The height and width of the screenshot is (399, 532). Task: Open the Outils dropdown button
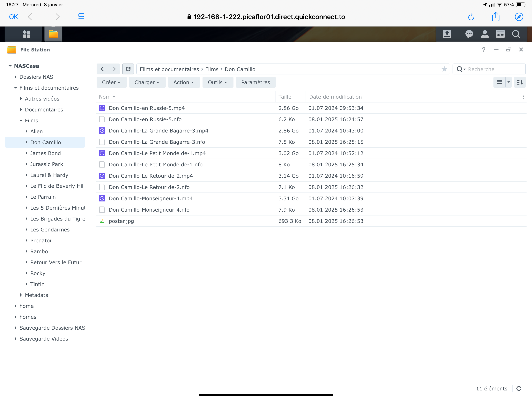218,82
